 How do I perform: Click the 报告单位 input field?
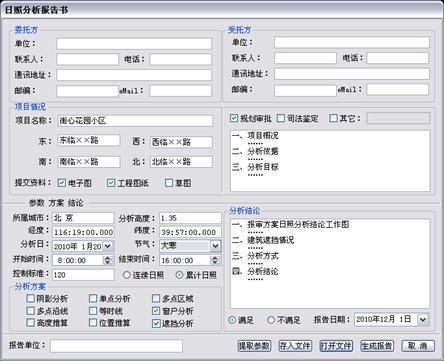116,346
